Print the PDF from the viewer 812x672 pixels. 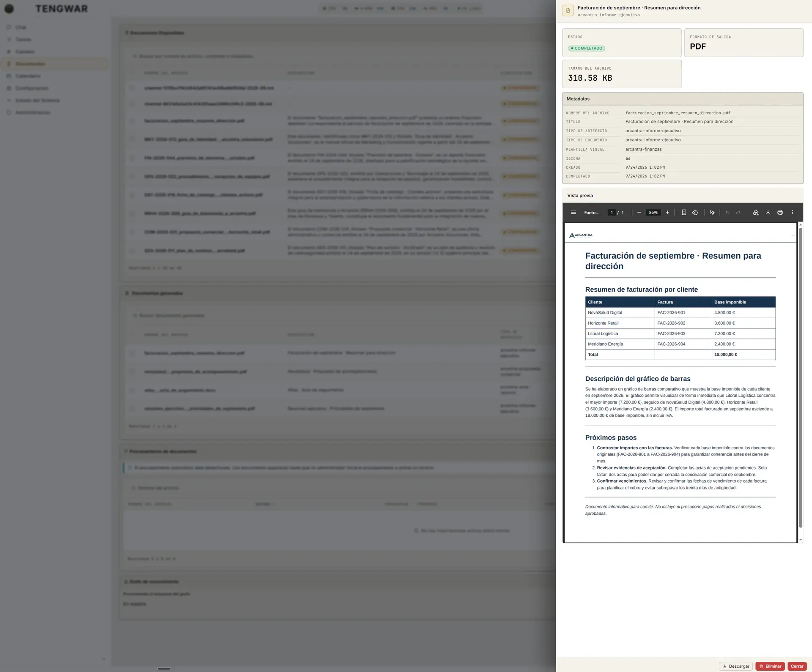tap(780, 213)
